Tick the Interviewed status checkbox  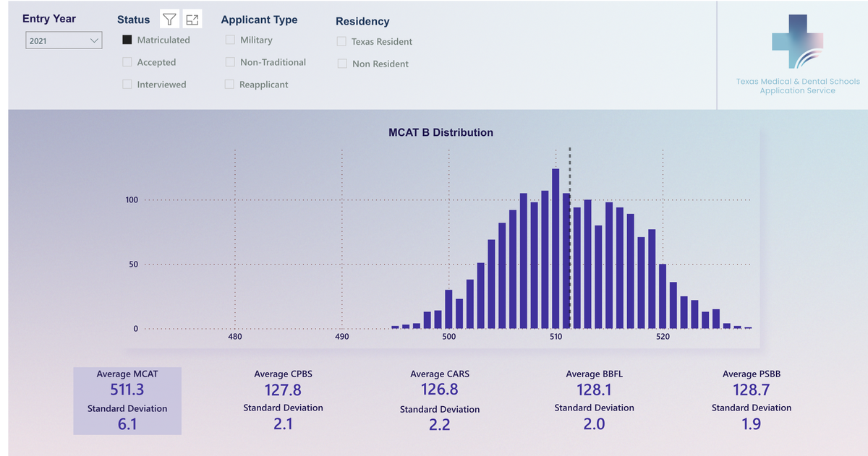click(x=127, y=85)
